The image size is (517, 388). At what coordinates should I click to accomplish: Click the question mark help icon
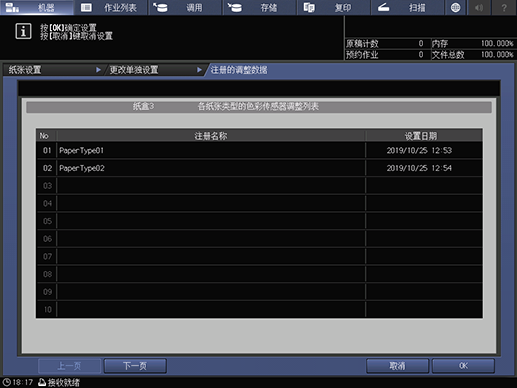(504, 7)
